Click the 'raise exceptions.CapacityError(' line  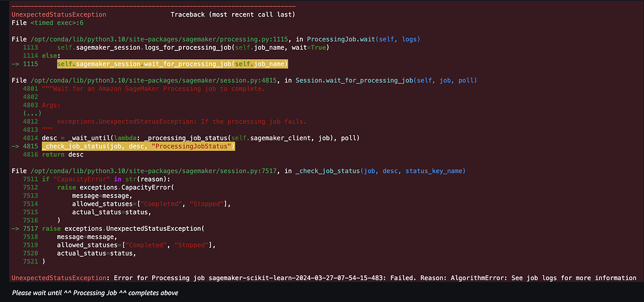(115, 187)
